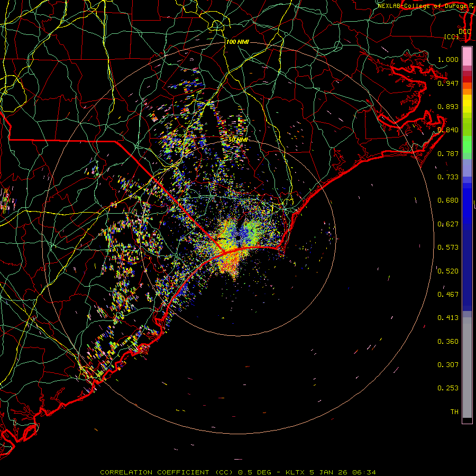This screenshot has height=476, width=476.
Task: Click the 0.360 color scale value
Action: click(x=448, y=342)
